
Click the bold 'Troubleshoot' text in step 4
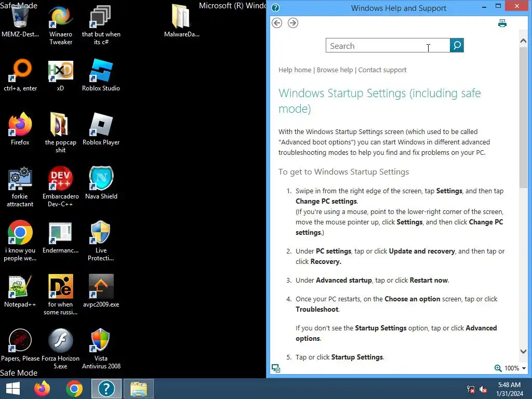coord(317,310)
